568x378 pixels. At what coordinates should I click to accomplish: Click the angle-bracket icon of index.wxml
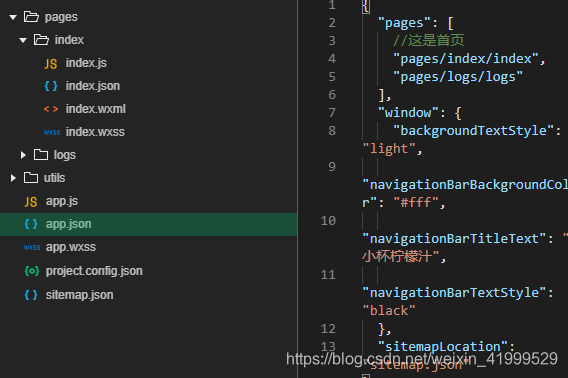[x=51, y=109]
